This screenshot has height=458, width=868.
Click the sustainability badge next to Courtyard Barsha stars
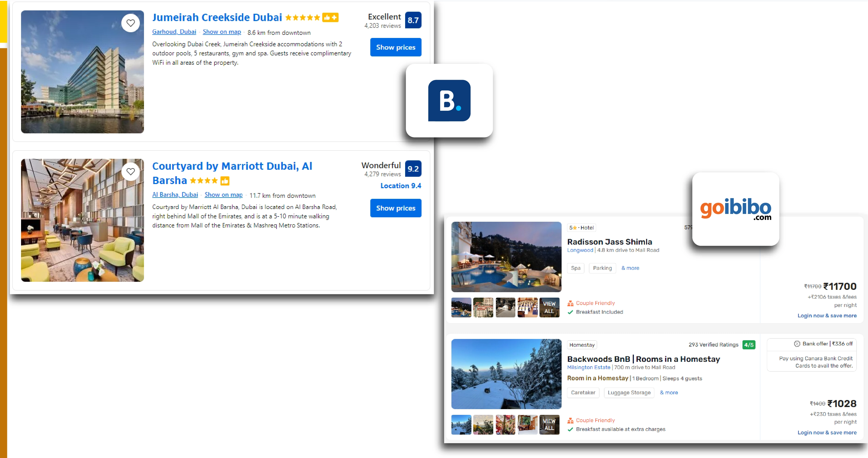(x=225, y=181)
